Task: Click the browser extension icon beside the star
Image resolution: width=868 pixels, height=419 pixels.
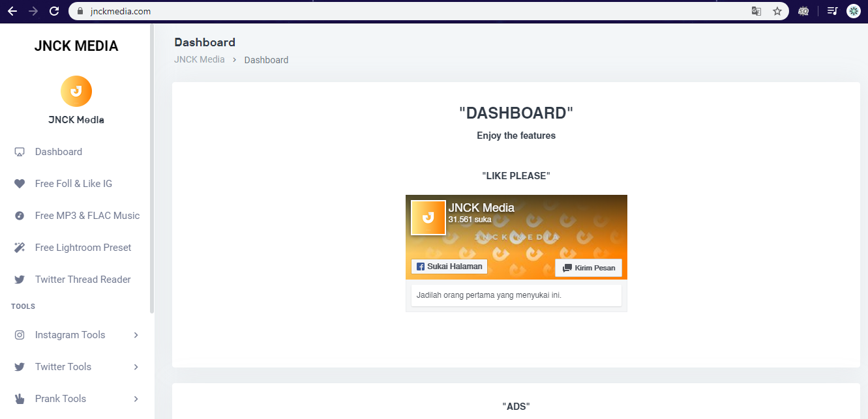Action: pos(803,11)
